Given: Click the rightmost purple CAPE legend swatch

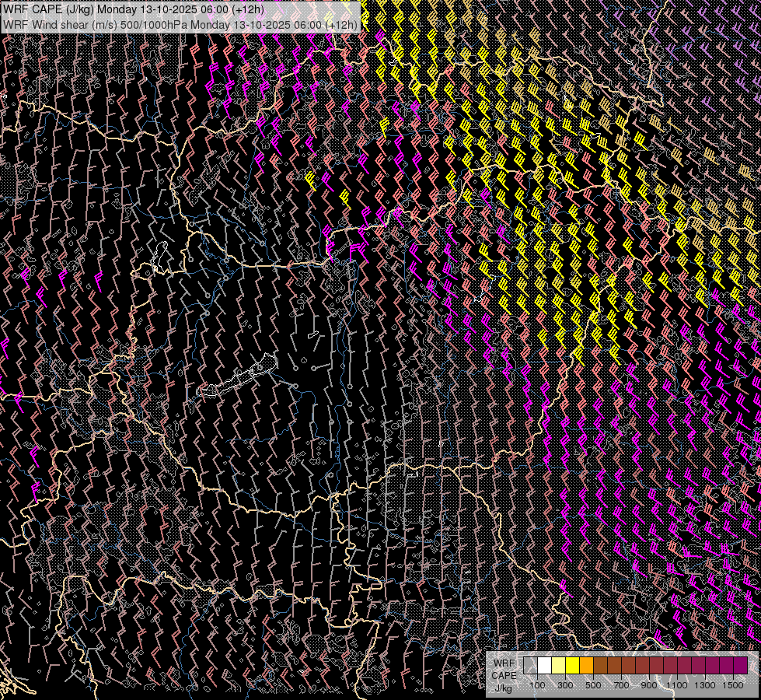Looking at the screenshot, I should pos(741,666).
